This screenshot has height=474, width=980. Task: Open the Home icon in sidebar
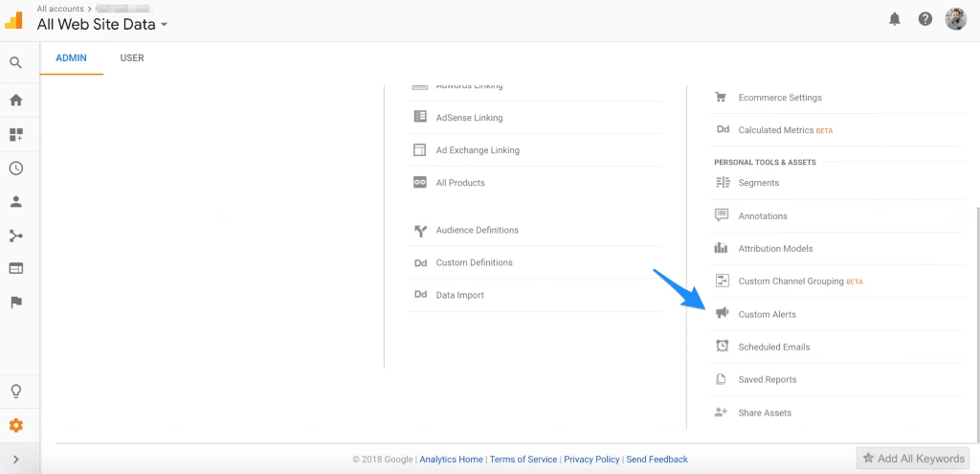(x=15, y=100)
